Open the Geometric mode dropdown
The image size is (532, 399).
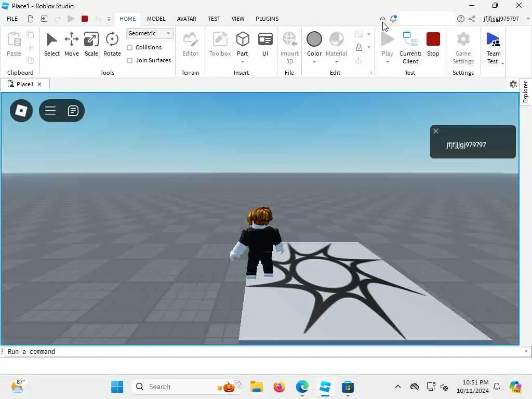[x=150, y=33]
